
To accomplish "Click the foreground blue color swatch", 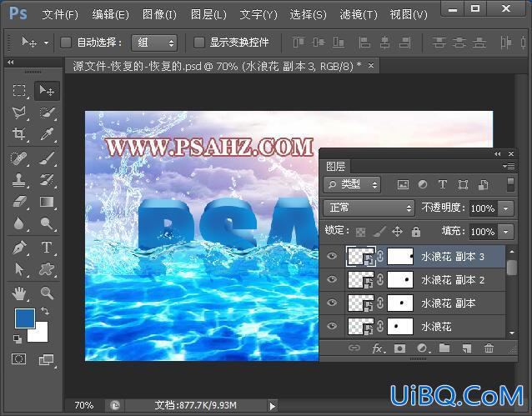I will coord(25,318).
